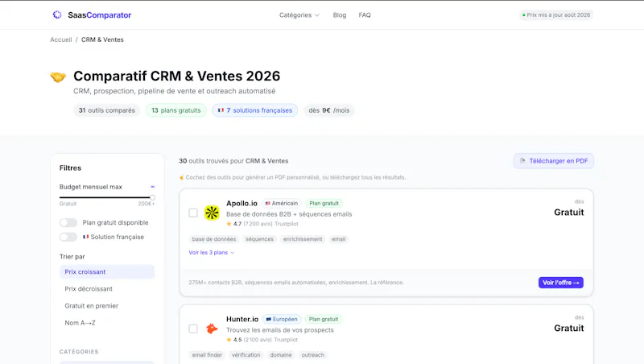The height and width of the screenshot is (364, 644).
Task: Sort by Gratuit en premier
Action: coord(107,306)
